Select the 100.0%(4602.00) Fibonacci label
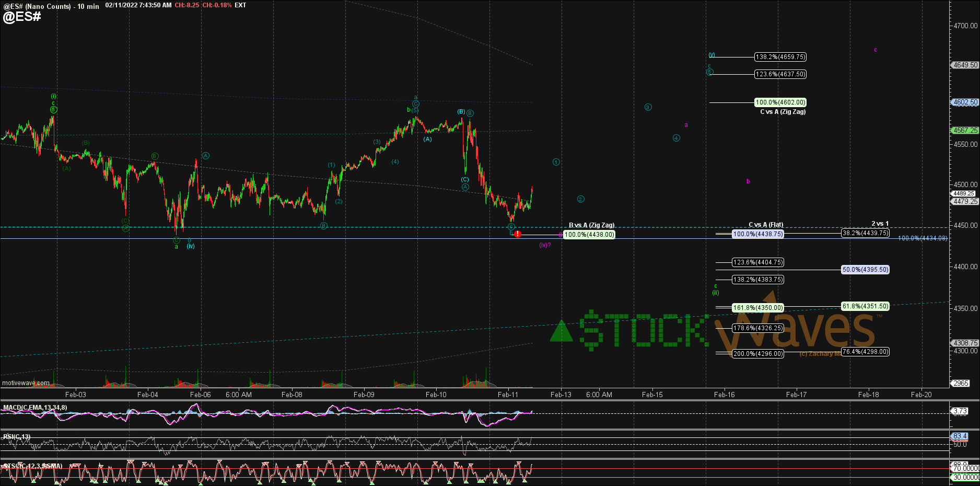 tap(780, 102)
